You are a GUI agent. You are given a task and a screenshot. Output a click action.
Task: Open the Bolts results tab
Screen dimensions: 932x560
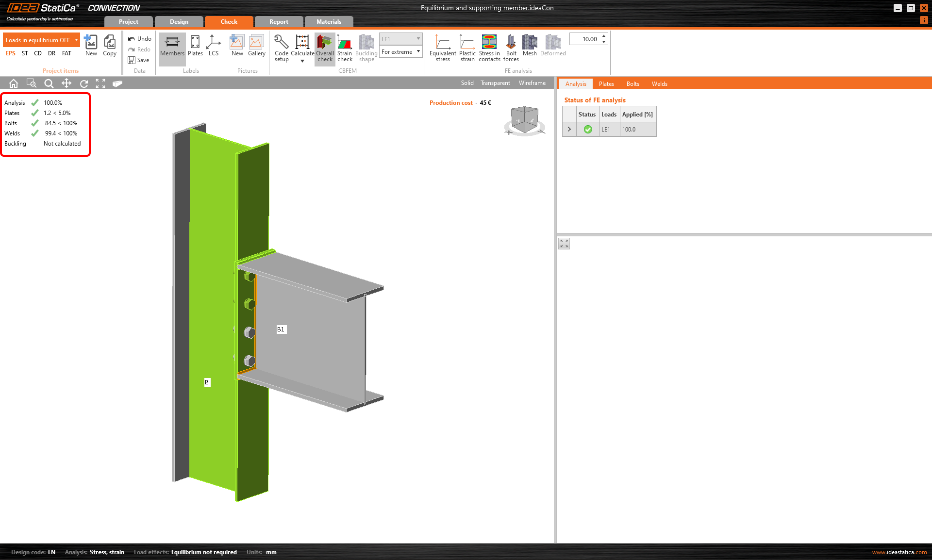pos(632,84)
